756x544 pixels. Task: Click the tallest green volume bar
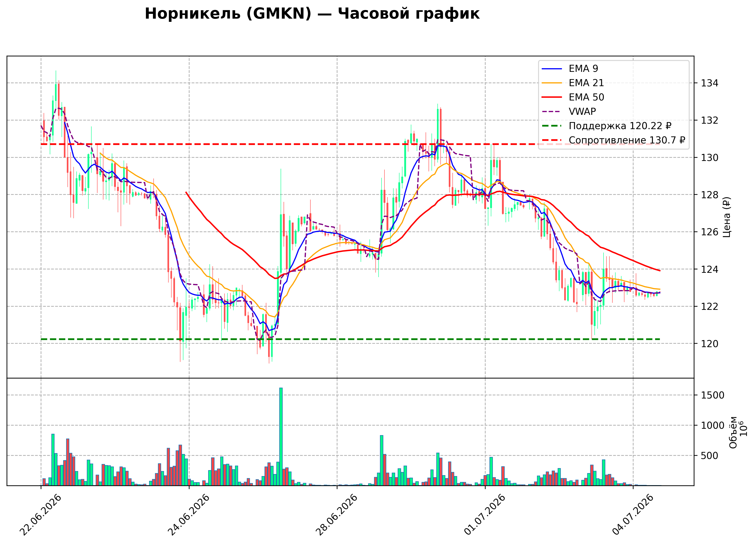point(281,437)
